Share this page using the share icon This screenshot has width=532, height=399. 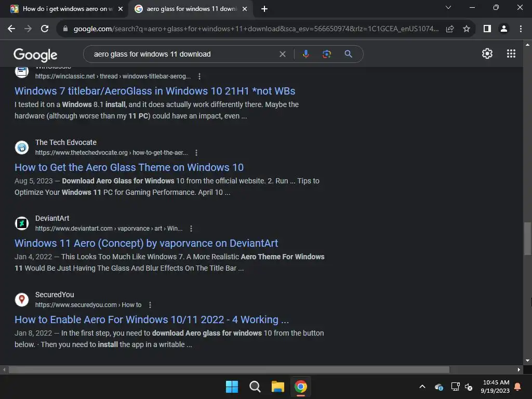click(x=450, y=29)
